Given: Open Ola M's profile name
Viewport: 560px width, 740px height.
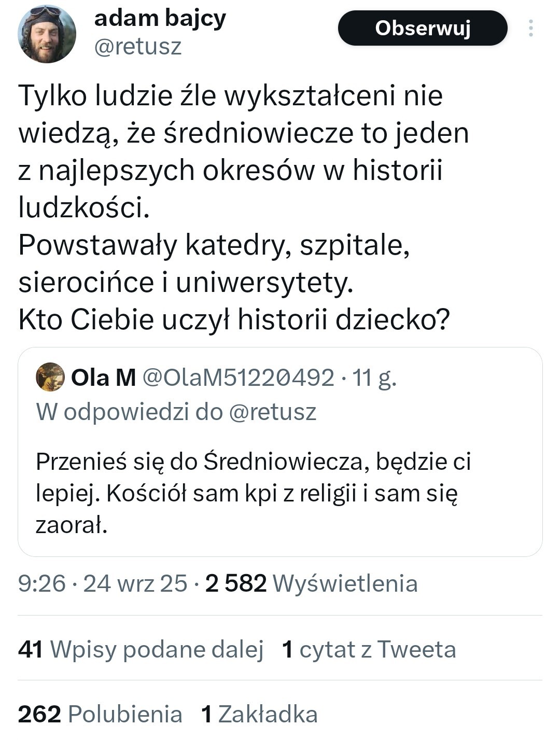Looking at the screenshot, I should (103, 378).
